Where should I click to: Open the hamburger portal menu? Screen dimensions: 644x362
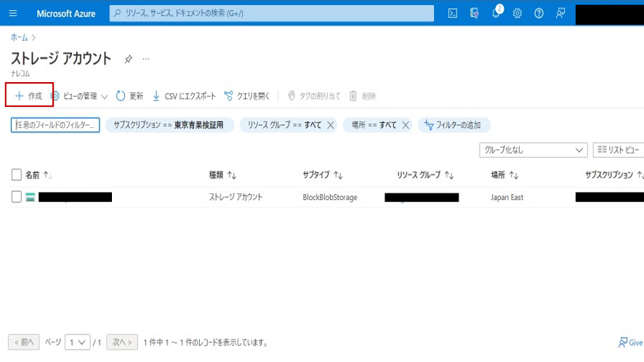tap(13, 13)
